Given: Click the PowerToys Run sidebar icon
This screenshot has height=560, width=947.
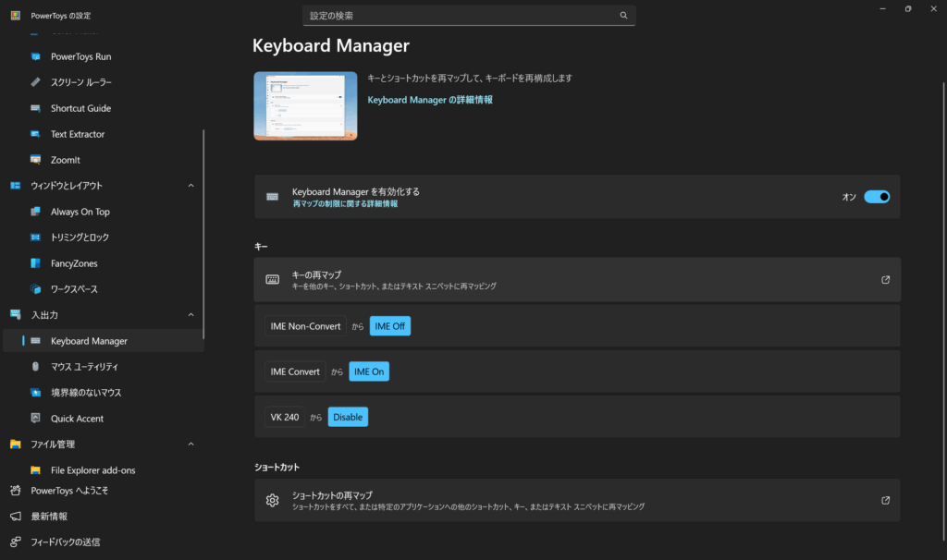Looking at the screenshot, I should tap(36, 56).
